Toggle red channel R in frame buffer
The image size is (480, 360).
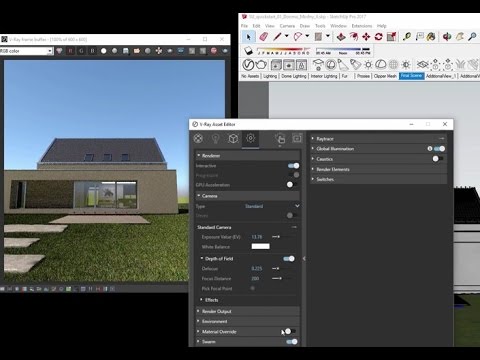pyautogui.click(x=70, y=51)
